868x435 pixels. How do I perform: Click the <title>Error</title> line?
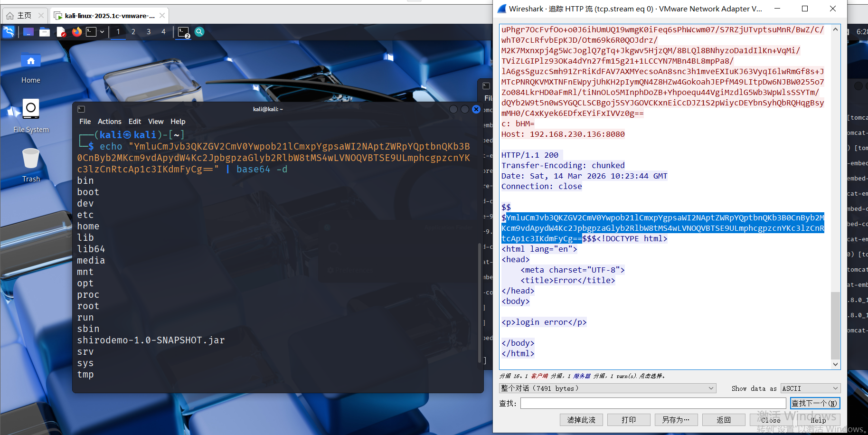(x=568, y=280)
